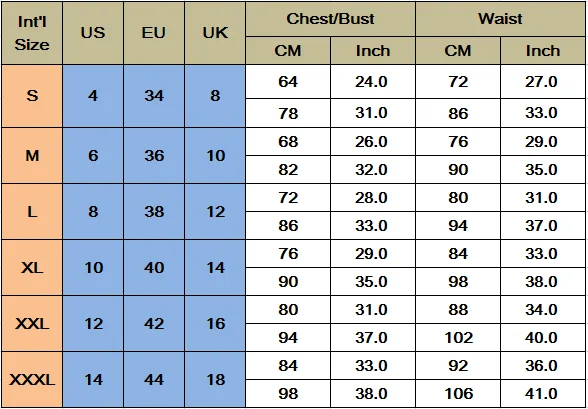The width and height of the screenshot is (588, 409).
Task: Select the Chest/Bust header cell
Action: pos(330,19)
